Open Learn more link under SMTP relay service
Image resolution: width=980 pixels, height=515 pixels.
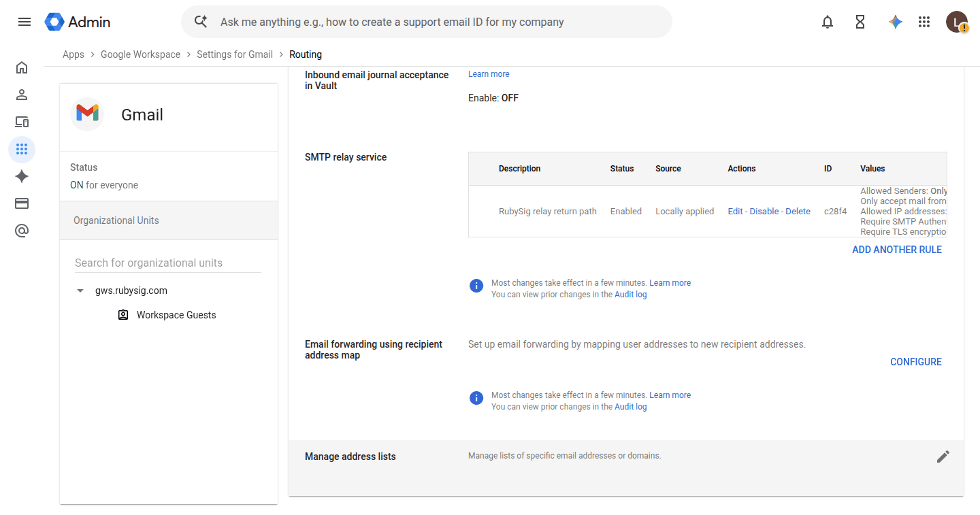670,283
